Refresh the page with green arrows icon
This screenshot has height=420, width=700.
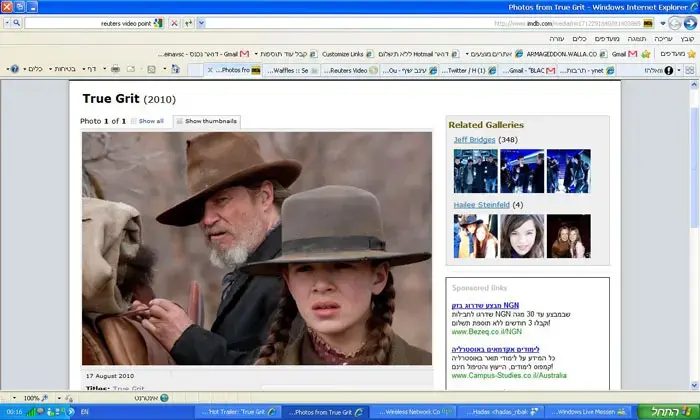188,23
